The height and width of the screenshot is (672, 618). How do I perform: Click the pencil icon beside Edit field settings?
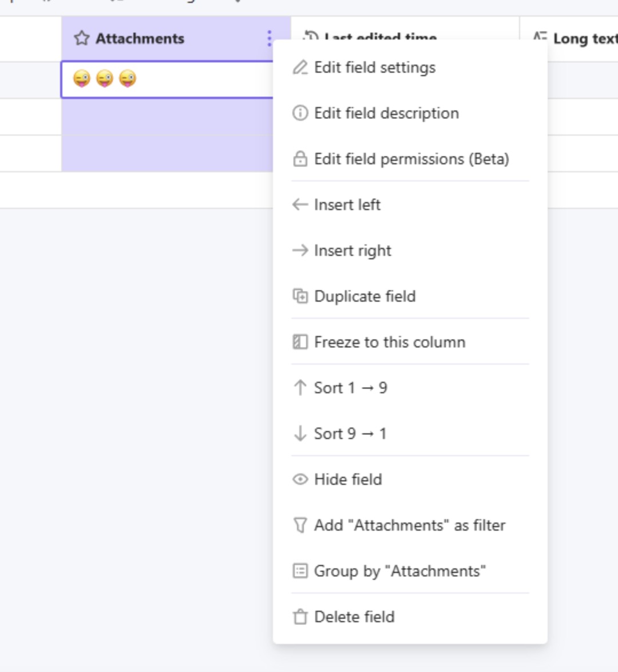(300, 68)
